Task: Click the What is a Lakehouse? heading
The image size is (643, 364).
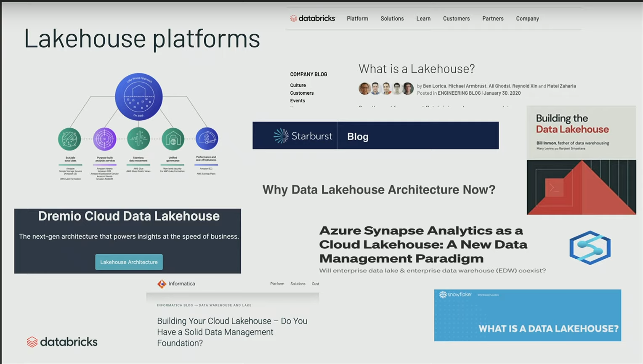Action: [x=417, y=69]
